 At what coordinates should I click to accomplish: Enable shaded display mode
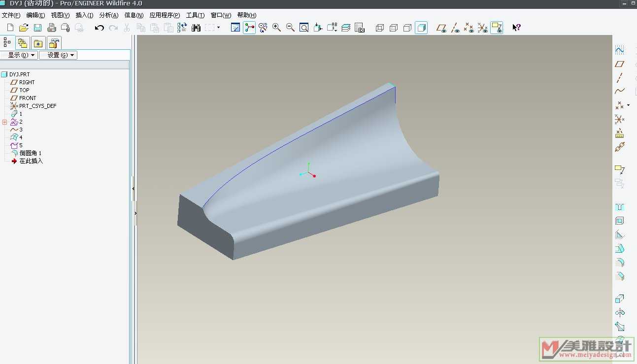pos(421,28)
